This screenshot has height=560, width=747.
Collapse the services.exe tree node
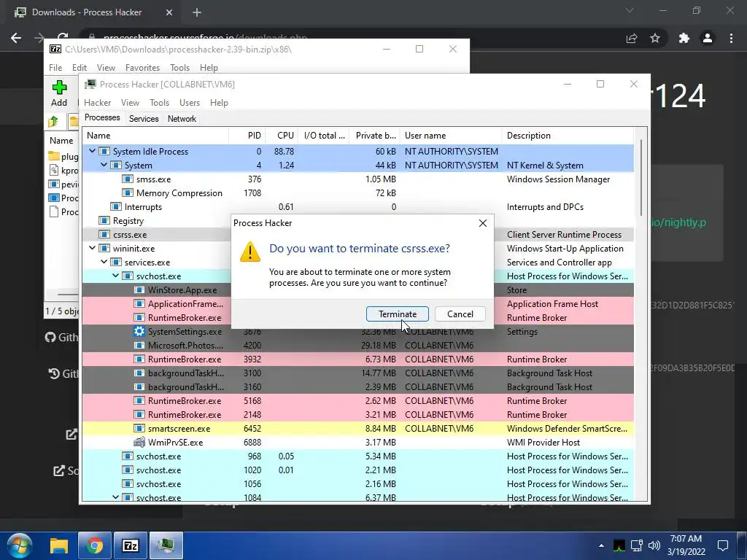104,262
